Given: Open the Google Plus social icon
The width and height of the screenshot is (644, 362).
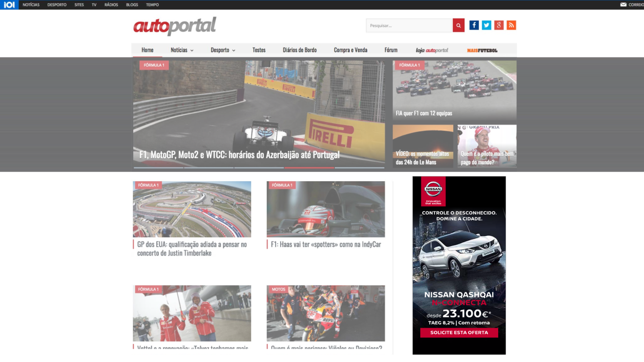Looking at the screenshot, I should pyautogui.click(x=499, y=25).
